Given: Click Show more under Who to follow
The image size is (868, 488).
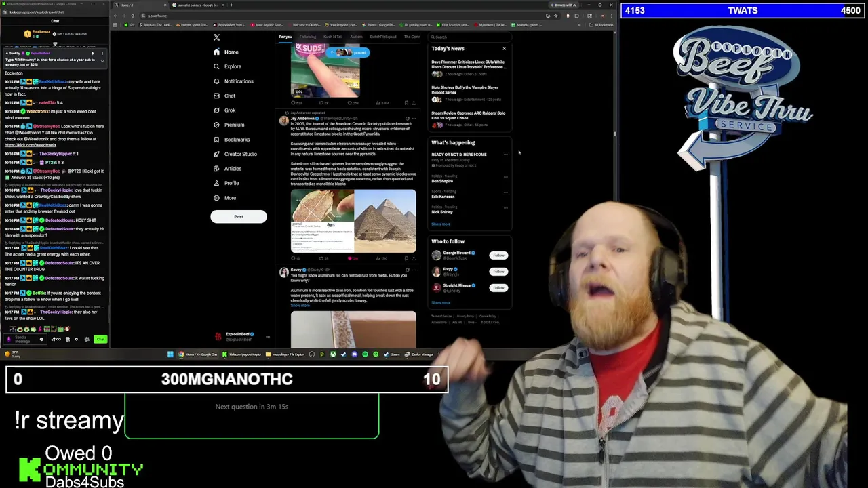Looking at the screenshot, I should point(441,303).
